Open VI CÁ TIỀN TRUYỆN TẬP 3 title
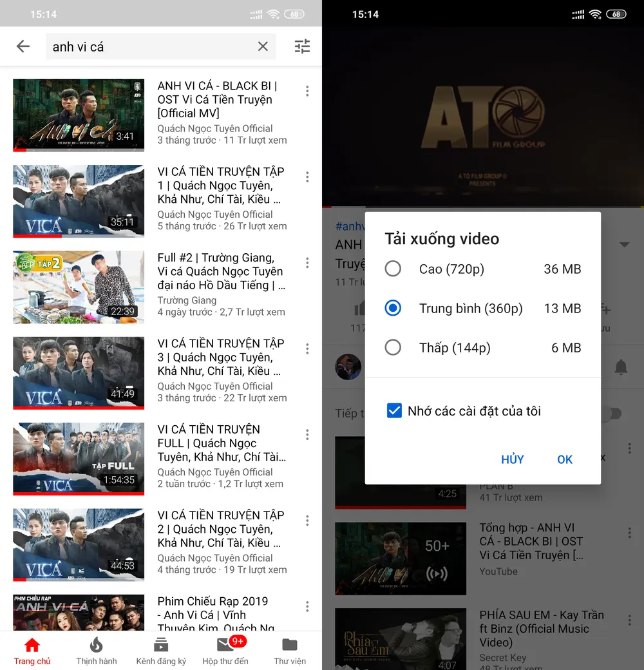This screenshot has width=644, height=670. pos(220,357)
